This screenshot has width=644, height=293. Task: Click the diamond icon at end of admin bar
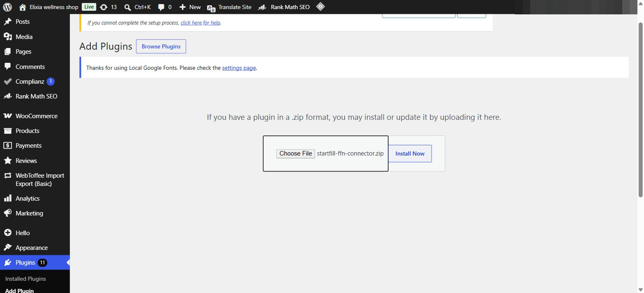click(320, 7)
